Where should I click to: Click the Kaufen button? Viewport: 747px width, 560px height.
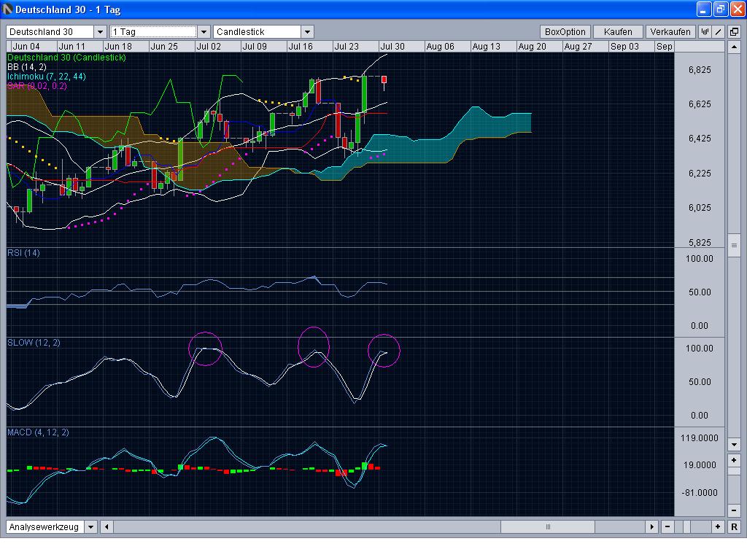pos(618,32)
